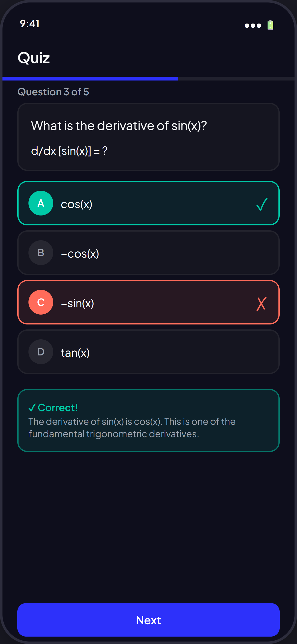Select answer option −cos(x)
The width and height of the screenshot is (297, 644).
[148, 253]
